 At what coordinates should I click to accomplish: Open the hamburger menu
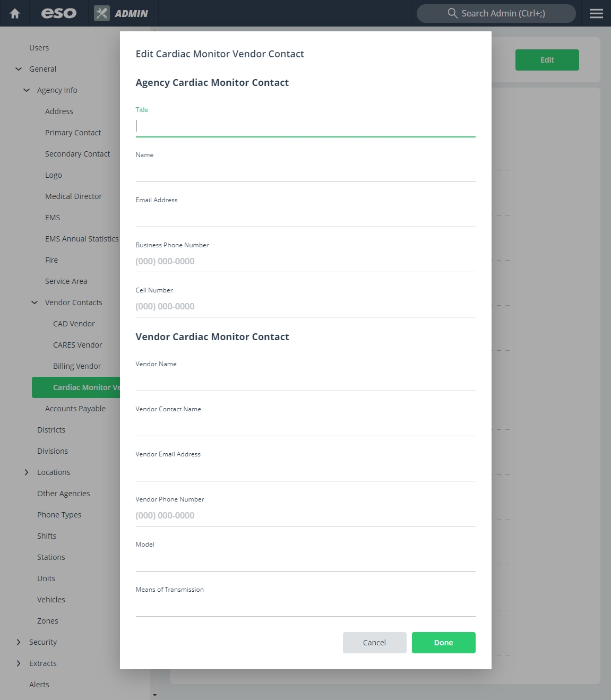pos(596,13)
